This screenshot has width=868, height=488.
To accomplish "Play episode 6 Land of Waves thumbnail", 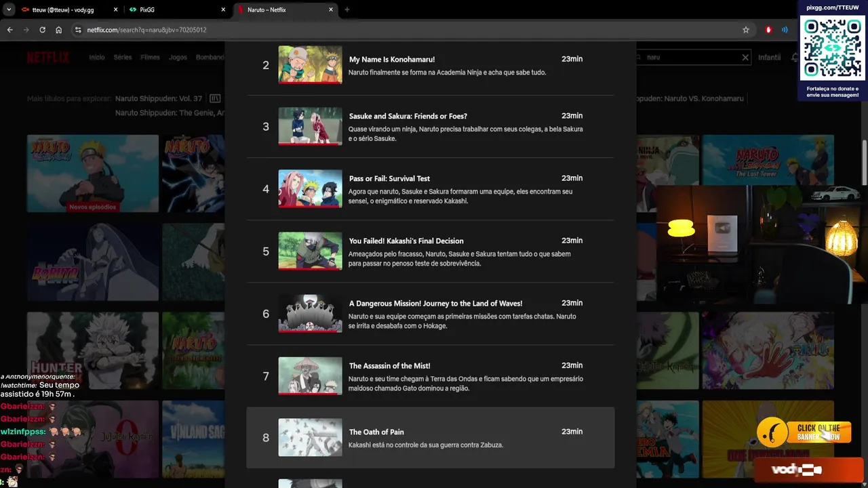I will [310, 314].
